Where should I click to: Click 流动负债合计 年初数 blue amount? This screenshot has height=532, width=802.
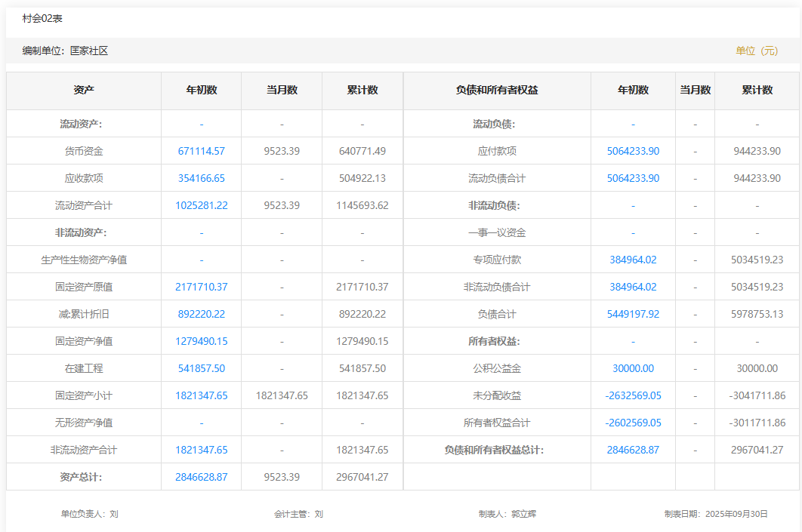click(633, 178)
